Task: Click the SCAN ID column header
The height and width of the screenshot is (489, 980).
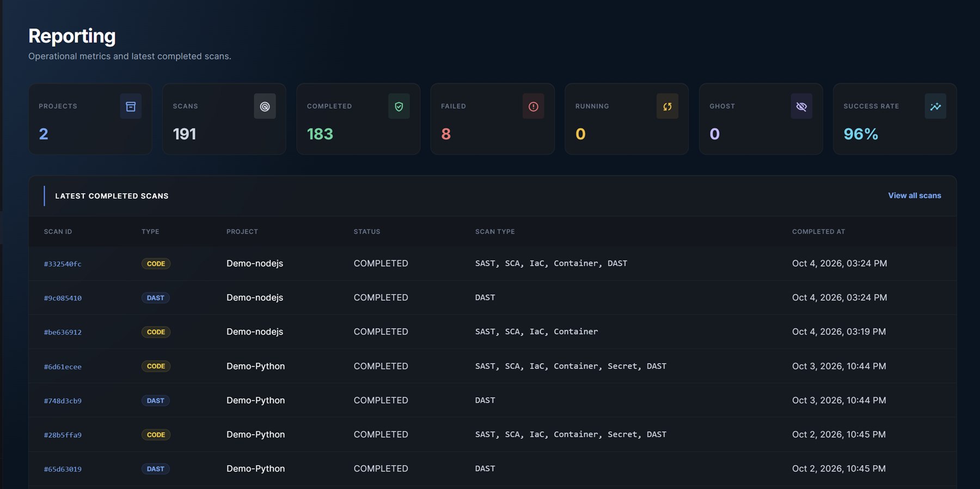Action: 58,232
